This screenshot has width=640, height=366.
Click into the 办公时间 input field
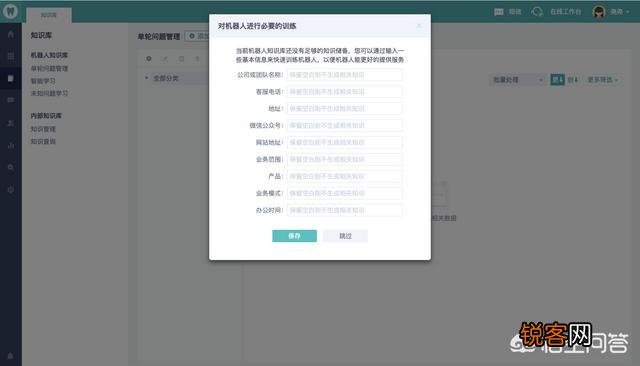click(344, 210)
